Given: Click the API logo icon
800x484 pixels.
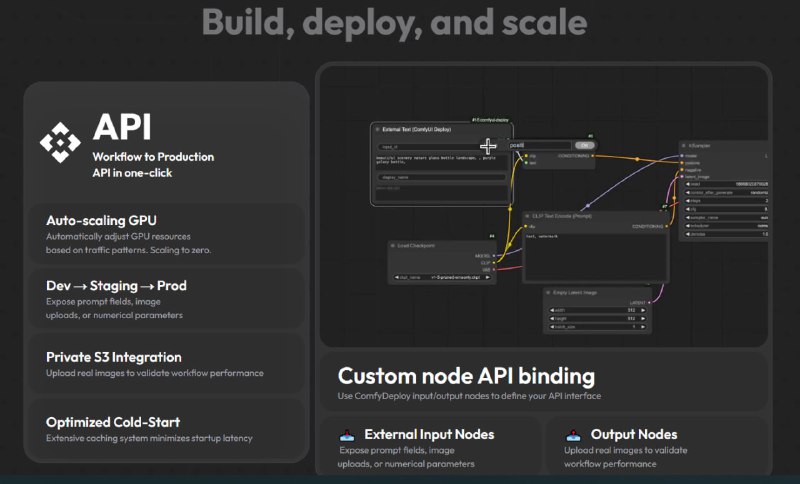Looking at the screenshot, I should [60, 142].
